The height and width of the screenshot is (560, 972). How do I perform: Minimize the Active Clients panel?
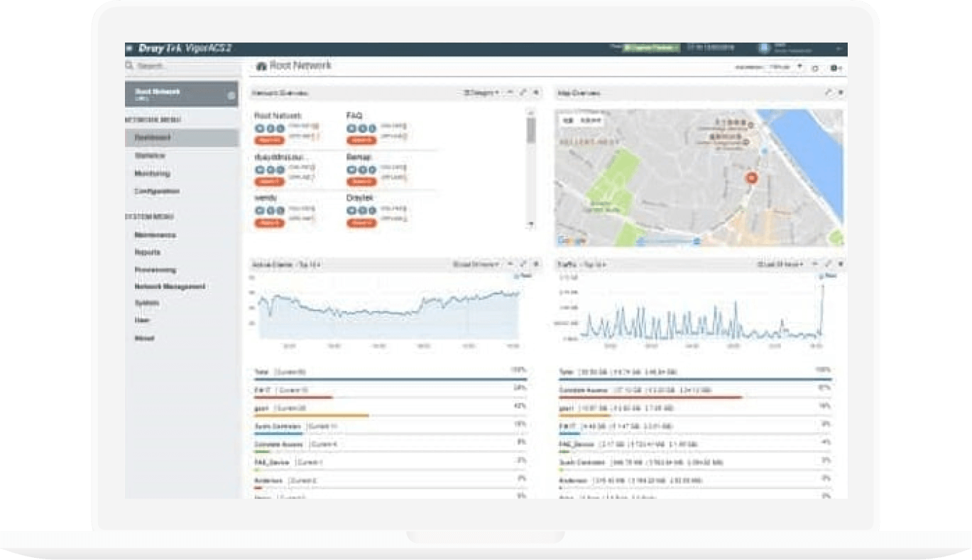510,264
